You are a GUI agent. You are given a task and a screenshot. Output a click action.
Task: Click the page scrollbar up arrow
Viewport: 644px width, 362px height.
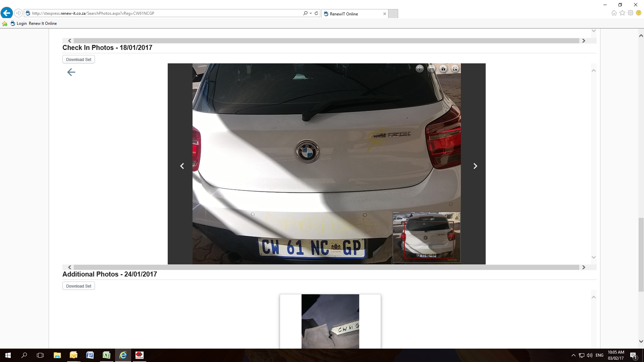[x=641, y=36]
